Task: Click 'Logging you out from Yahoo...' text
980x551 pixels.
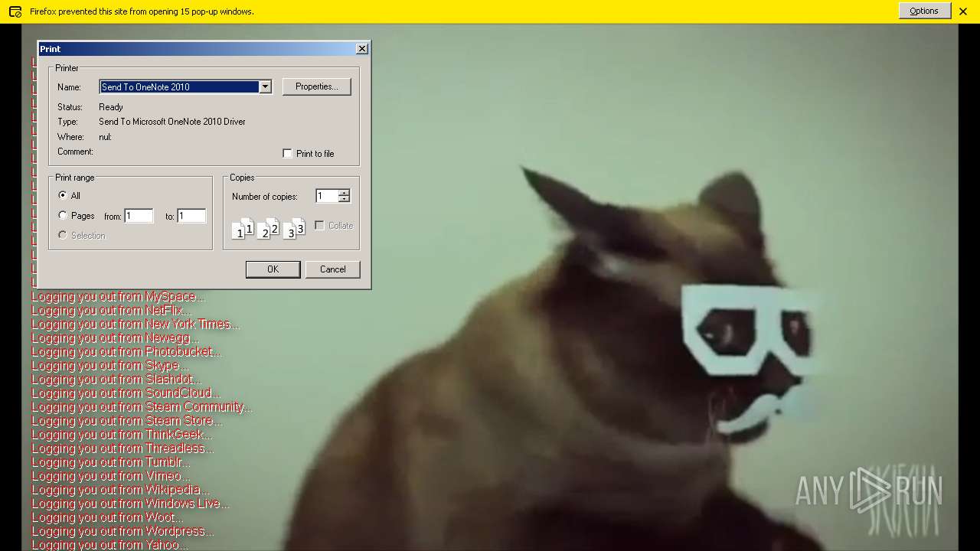Action: pos(109,544)
